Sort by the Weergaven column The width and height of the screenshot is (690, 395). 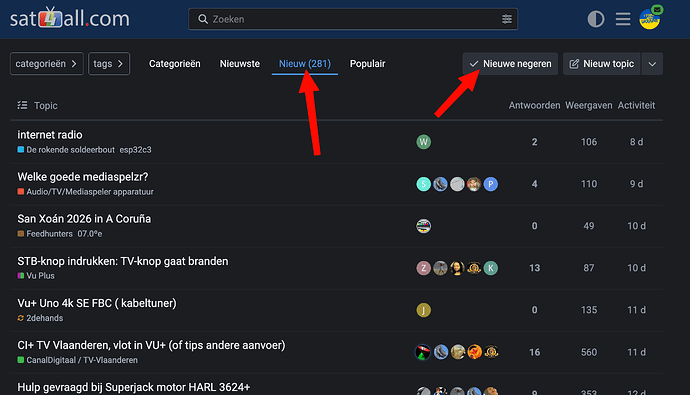point(588,105)
